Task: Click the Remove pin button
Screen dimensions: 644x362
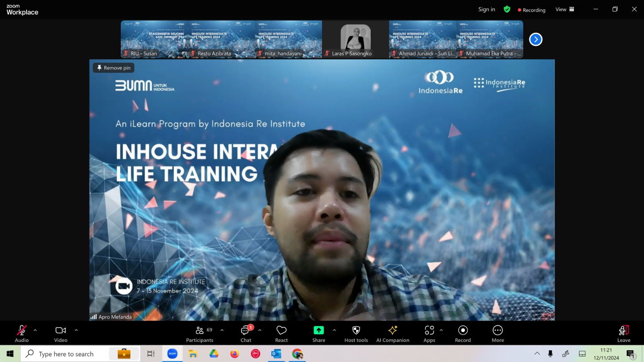Action: point(114,68)
